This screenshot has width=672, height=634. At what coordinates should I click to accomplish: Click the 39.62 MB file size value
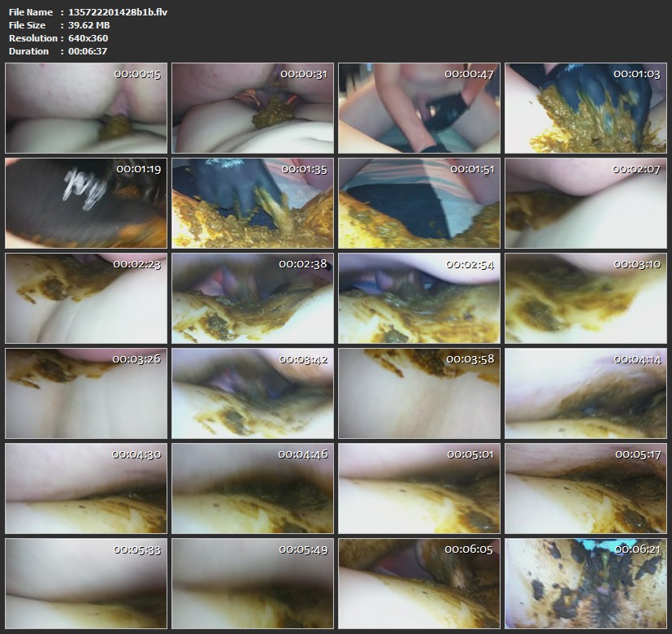[x=87, y=25]
